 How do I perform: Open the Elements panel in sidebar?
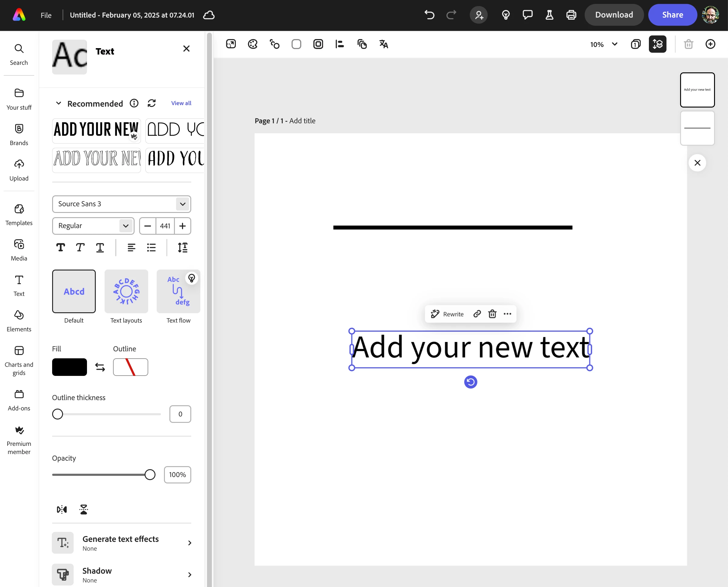(x=19, y=320)
